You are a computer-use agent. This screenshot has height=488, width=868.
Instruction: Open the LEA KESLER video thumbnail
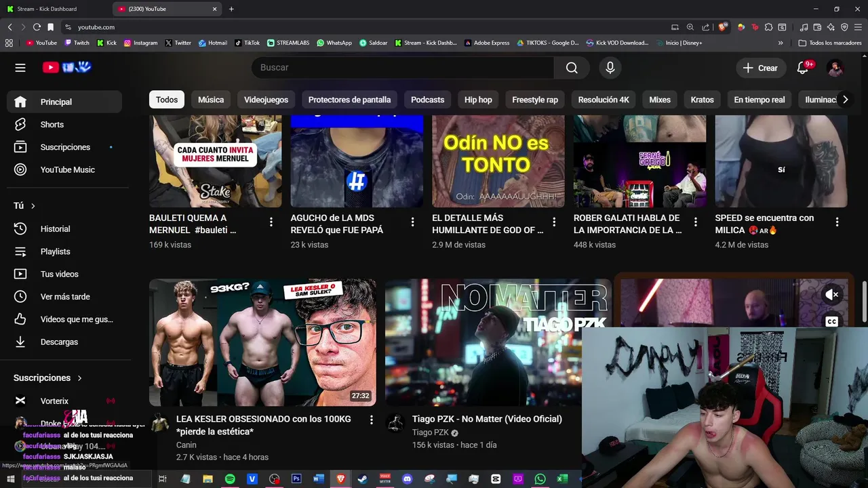click(x=262, y=342)
